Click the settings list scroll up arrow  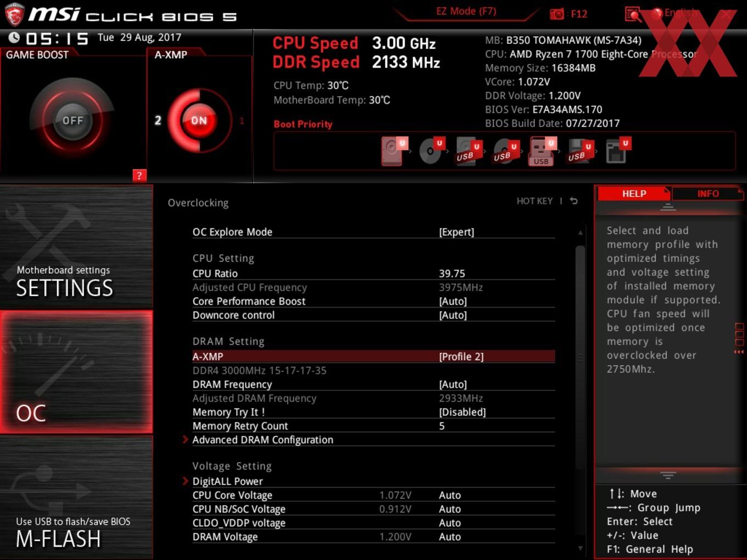click(580, 233)
